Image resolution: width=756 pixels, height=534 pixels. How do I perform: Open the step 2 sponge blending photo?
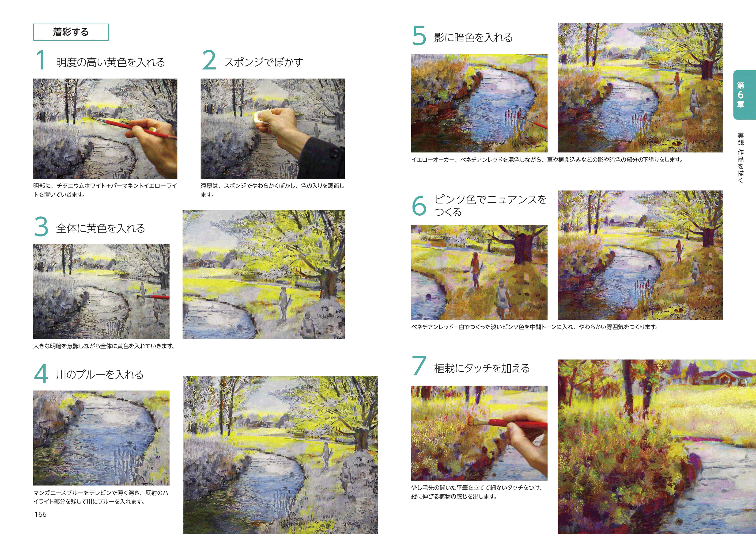[x=273, y=129]
